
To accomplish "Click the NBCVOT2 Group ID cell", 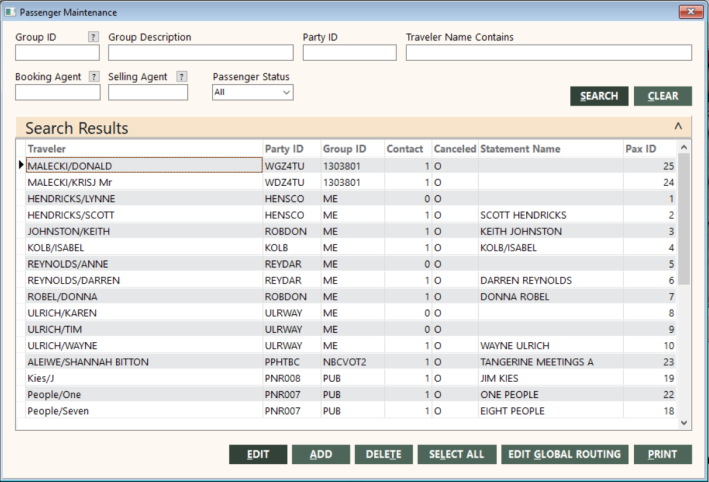I will coord(353,362).
